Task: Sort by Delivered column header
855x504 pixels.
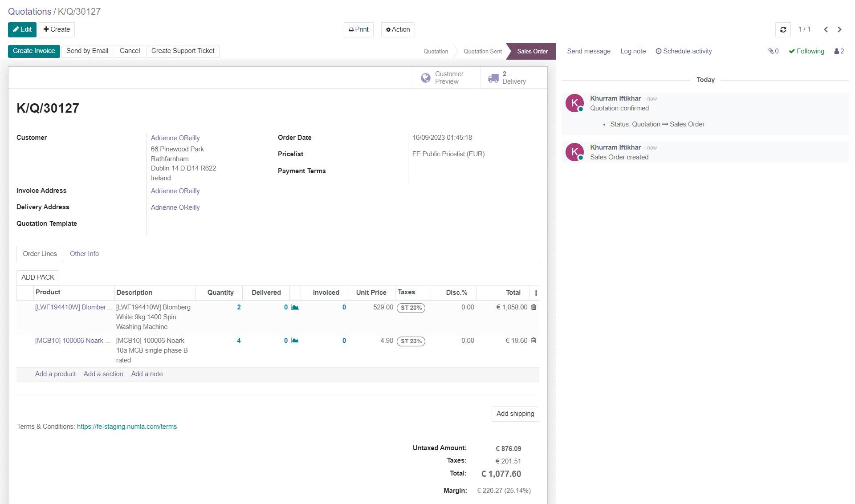Action: (x=266, y=293)
